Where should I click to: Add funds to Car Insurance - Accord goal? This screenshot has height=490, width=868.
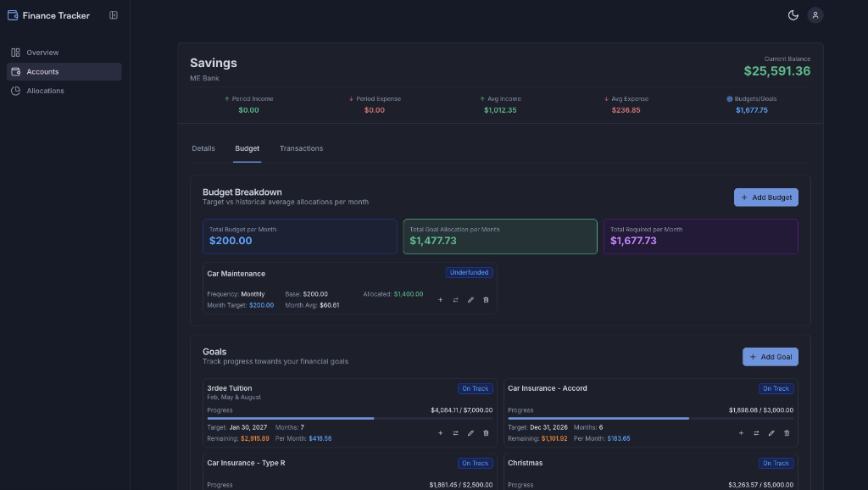pos(741,433)
